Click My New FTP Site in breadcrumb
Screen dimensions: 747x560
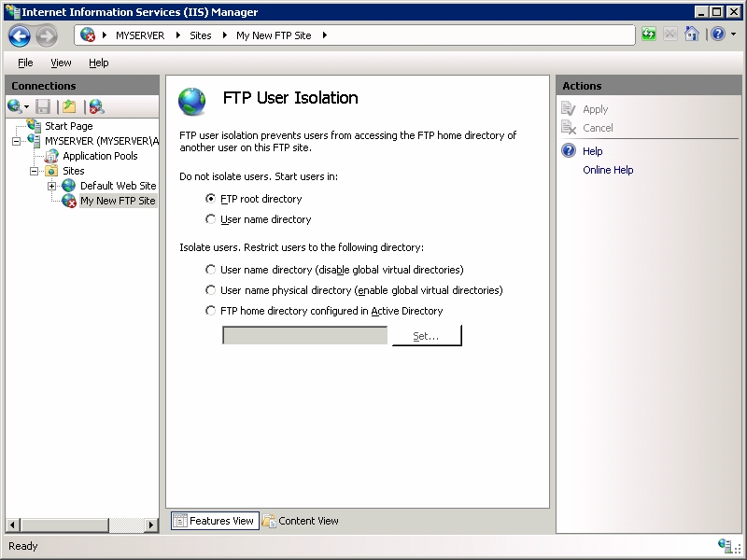pyautogui.click(x=274, y=35)
